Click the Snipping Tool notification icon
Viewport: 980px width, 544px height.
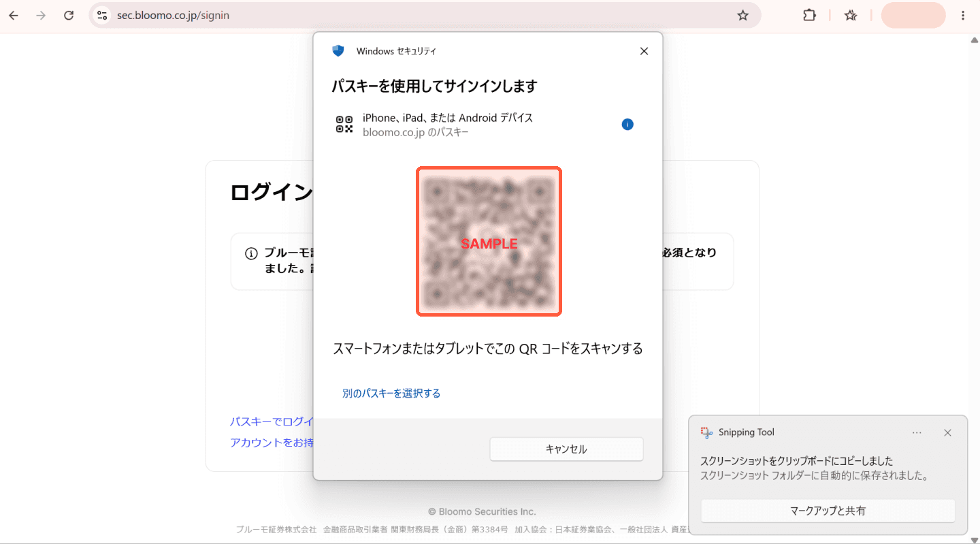point(706,432)
